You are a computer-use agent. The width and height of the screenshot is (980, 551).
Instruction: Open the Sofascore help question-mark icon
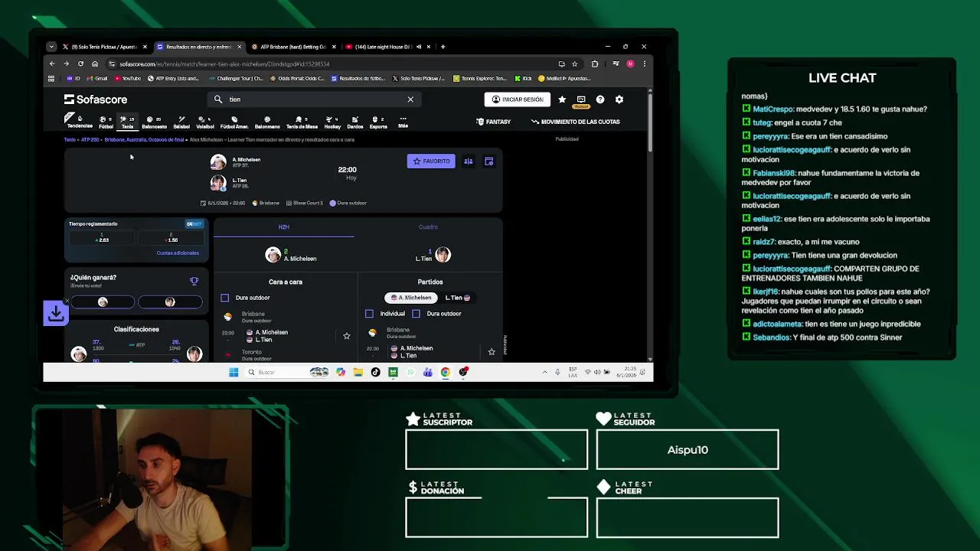point(600,99)
